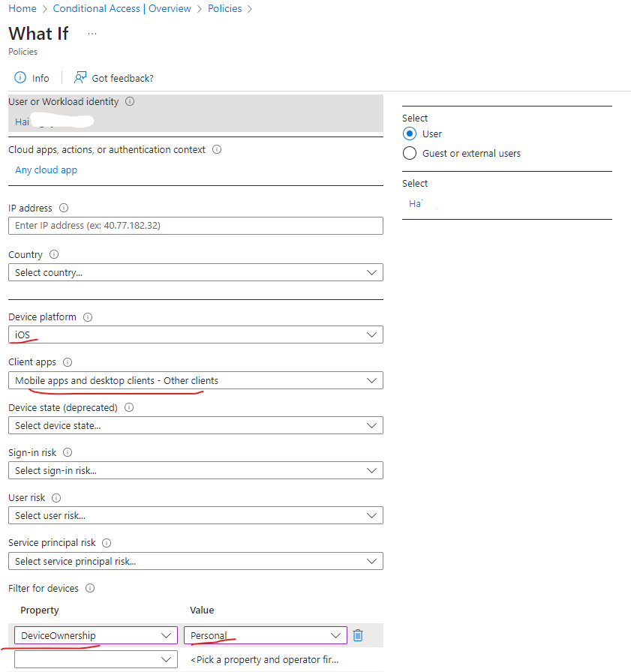This screenshot has width=631, height=672.
Task: Delete the DeviceOwnership filter row
Action: click(x=358, y=635)
